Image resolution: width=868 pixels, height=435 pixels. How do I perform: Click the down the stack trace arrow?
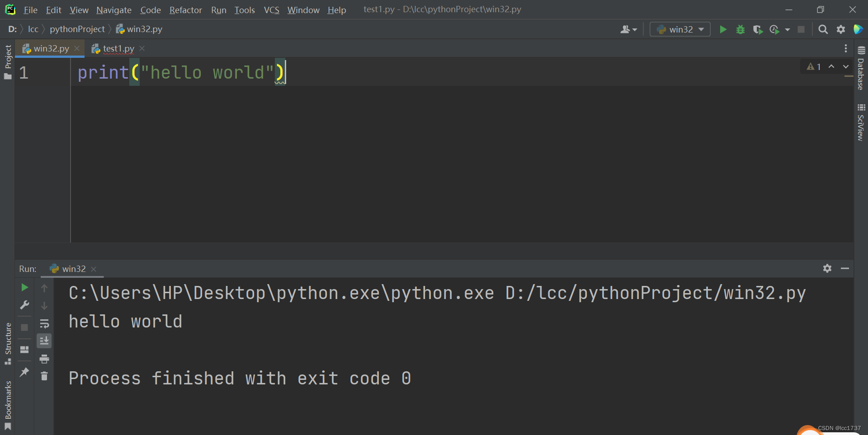click(44, 306)
